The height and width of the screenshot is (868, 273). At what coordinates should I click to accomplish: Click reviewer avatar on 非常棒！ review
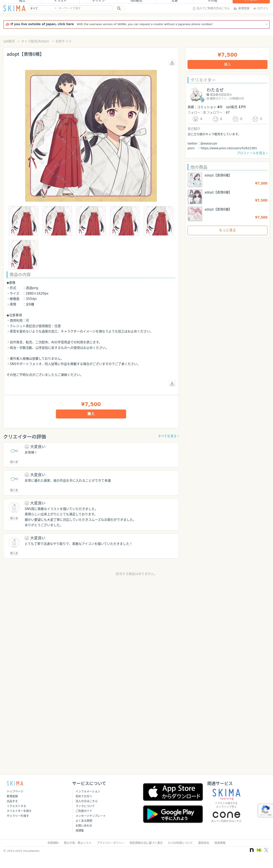click(x=14, y=451)
